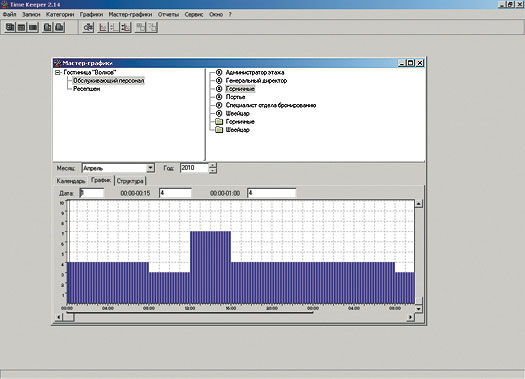Open the ? help menu
Image resolution: width=525 pixels, height=379 pixels.
coord(230,14)
